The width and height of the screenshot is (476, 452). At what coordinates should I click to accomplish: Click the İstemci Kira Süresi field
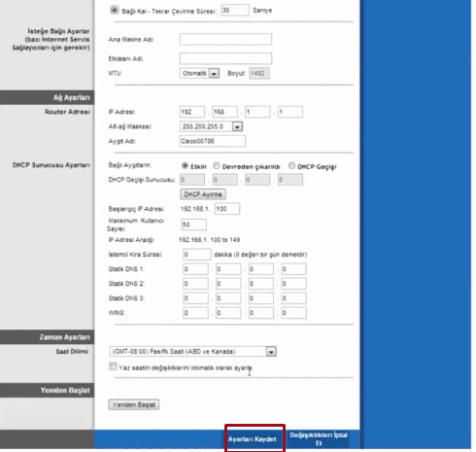pos(197,255)
